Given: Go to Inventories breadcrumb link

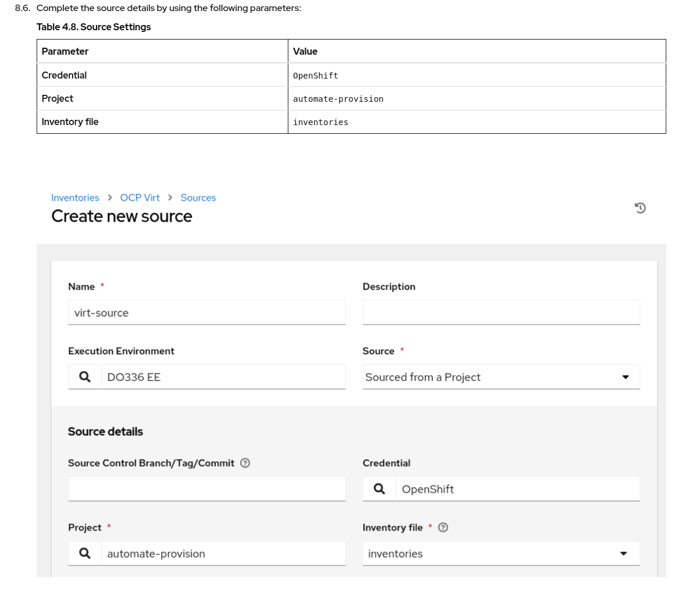Looking at the screenshot, I should pyautogui.click(x=75, y=198).
